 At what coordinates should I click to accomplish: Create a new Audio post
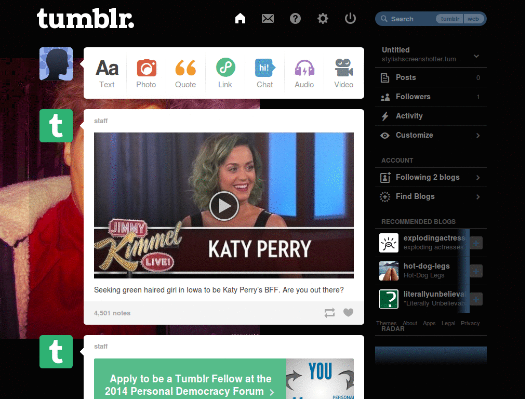click(x=304, y=73)
